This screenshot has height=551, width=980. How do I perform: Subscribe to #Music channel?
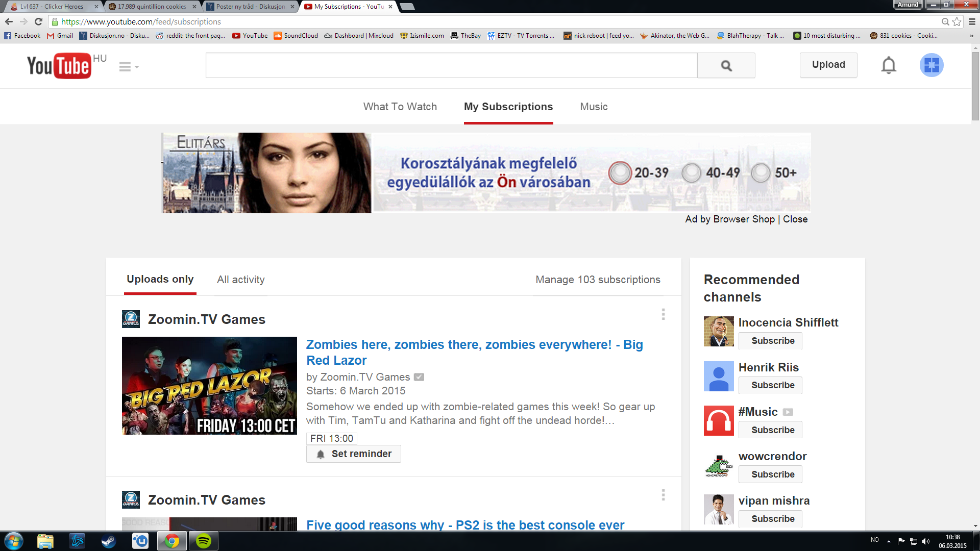(x=770, y=430)
